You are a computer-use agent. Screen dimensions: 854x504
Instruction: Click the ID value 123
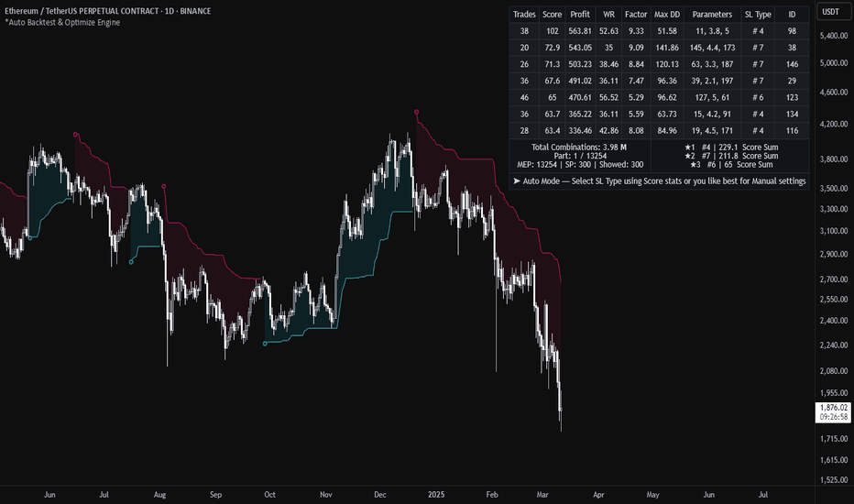[x=792, y=97]
